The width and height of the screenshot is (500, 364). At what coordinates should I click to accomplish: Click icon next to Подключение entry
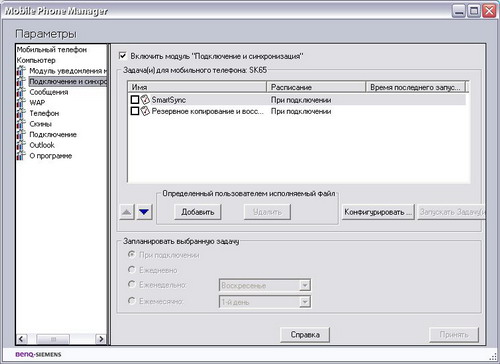21,135
